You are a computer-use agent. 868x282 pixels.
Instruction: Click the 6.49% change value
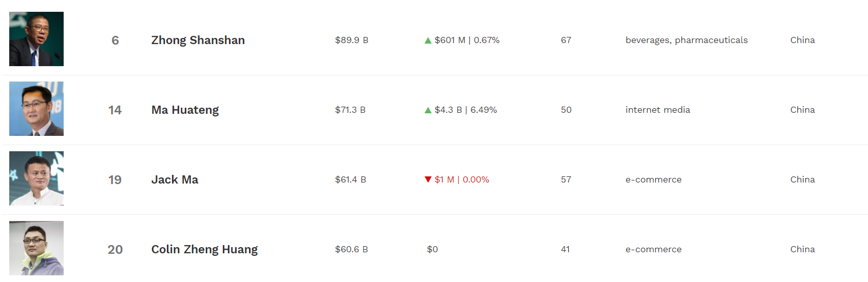(484, 110)
